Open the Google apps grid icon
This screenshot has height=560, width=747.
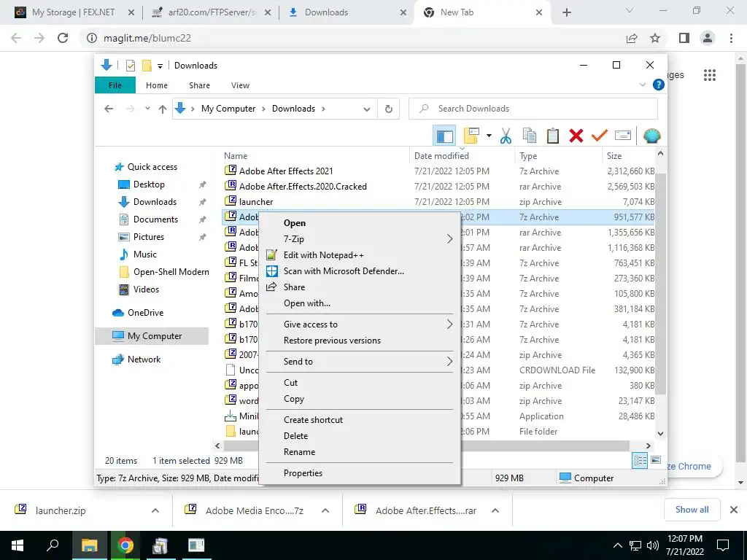[710, 75]
